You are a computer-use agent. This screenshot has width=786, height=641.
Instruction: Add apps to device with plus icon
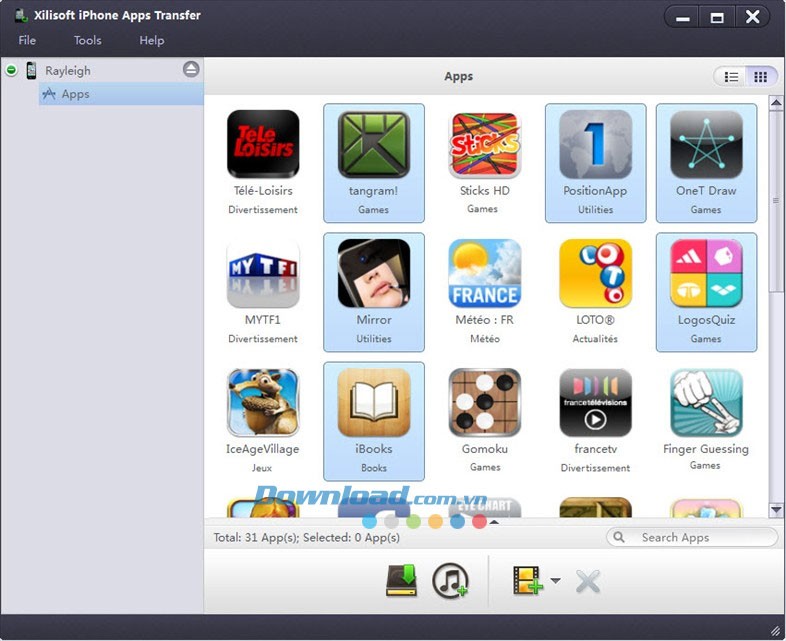pyautogui.click(x=528, y=580)
